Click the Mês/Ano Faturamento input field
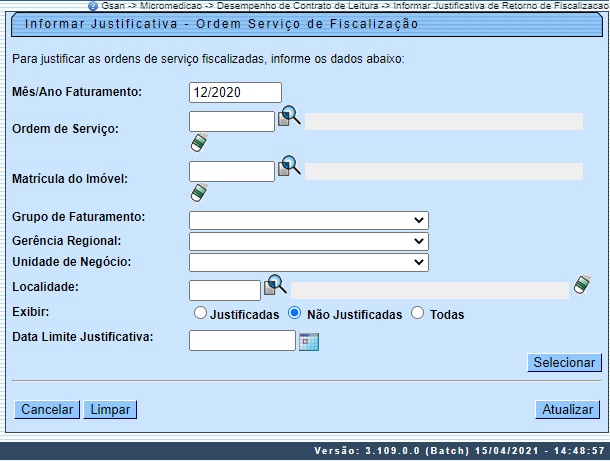Image resolution: width=610 pixels, height=461 pixels. [235, 92]
